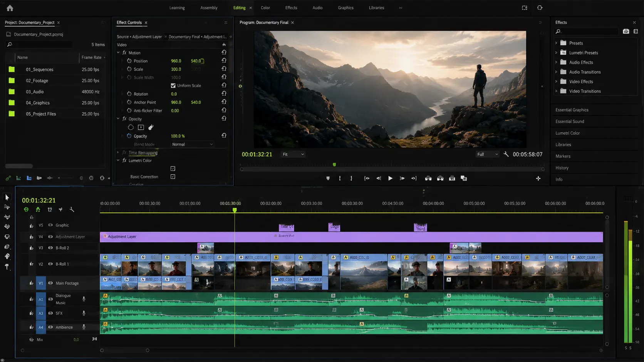Click the project panel horizontal scrollbar
Image resolution: width=644 pixels, height=362 pixels.
tap(19, 166)
